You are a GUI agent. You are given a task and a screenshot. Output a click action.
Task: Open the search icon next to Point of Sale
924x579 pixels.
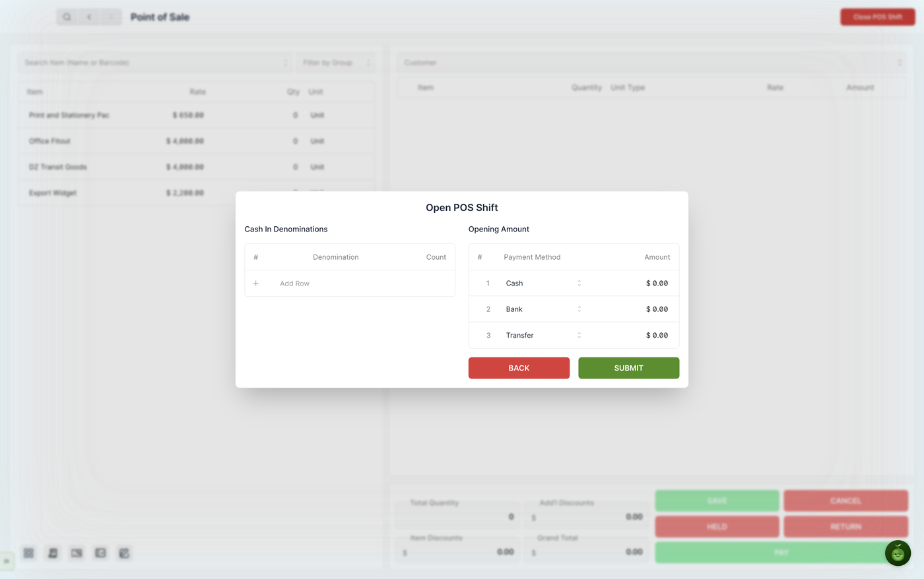pyautogui.click(x=67, y=16)
